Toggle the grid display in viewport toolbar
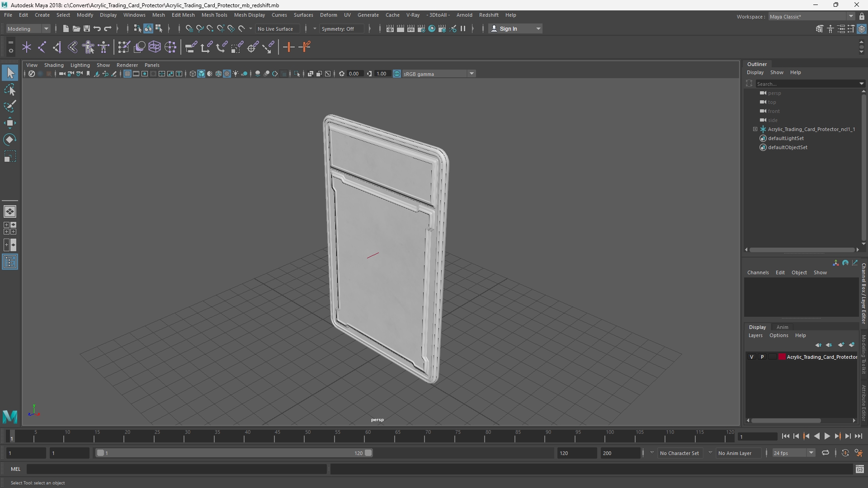Image resolution: width=868 pixels, height=488 pixels. 127,74
